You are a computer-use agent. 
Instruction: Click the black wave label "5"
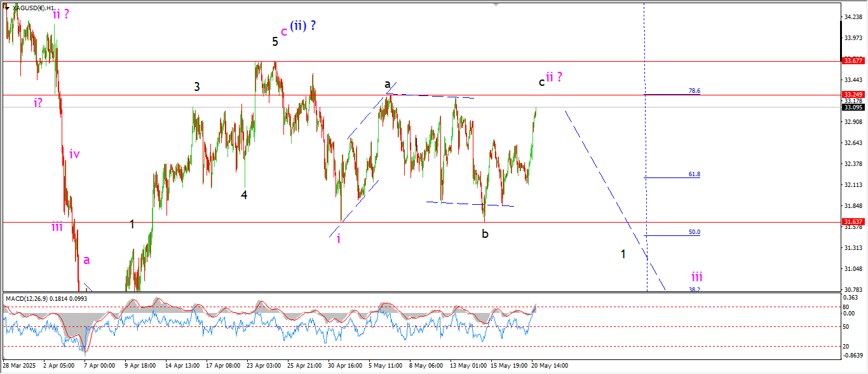(275, 42)
